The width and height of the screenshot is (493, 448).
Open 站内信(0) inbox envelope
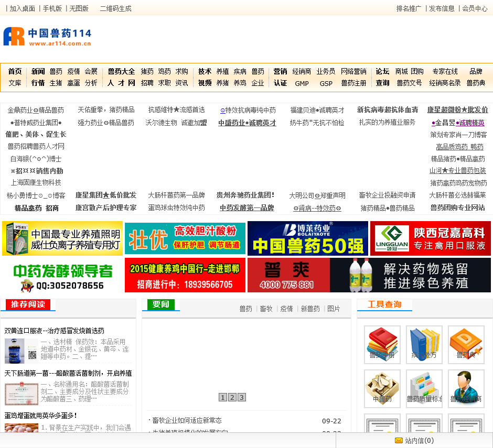point(414,441)
